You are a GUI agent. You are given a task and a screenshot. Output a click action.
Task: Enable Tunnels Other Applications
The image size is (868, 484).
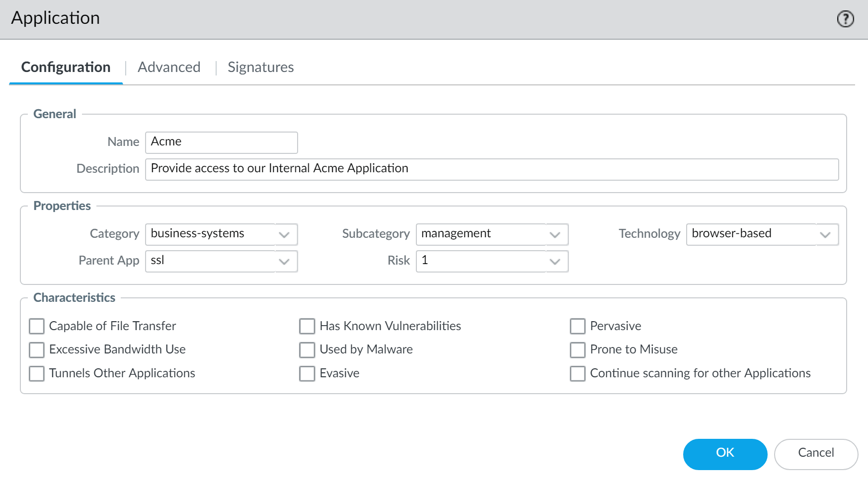coord(36,373)
